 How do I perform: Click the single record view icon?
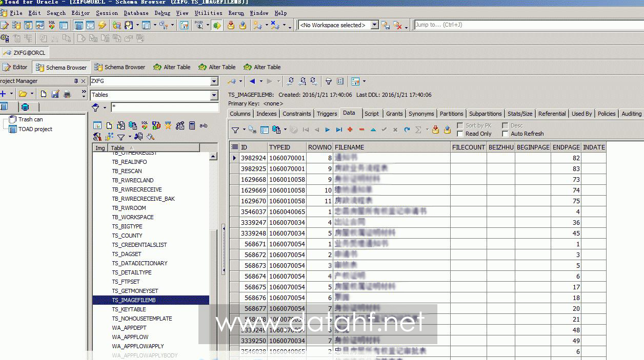pos(265,130)
